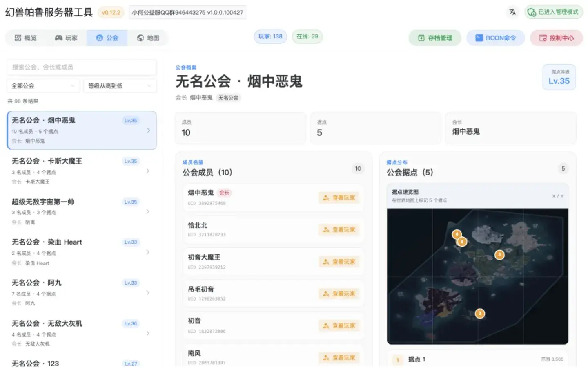Select the 无名公会 · 烟中恶鬼 guild card
The image size is (588, 368).
point(82,130)
